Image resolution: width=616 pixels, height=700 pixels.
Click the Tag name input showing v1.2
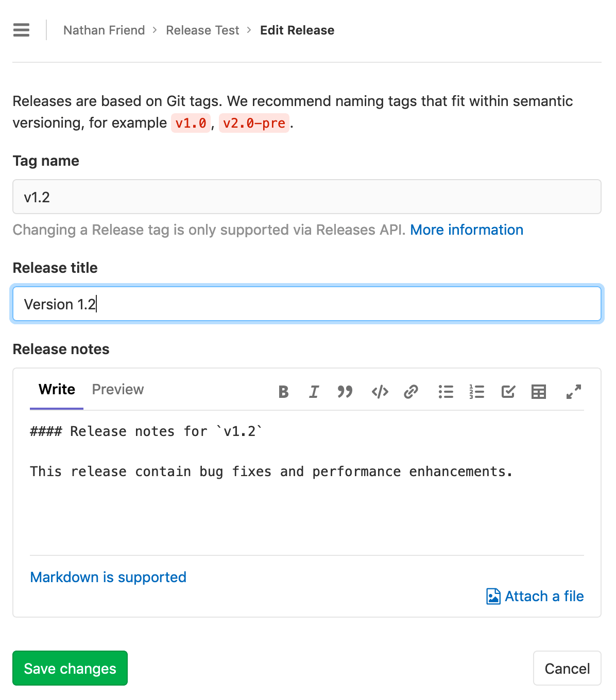click(x=307, y=197)
